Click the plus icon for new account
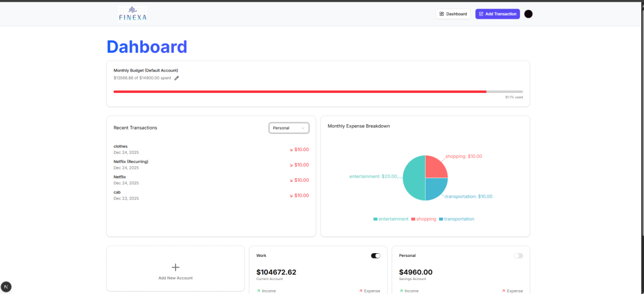The width and height of the screenshot is (644, 294). [175, 267]
